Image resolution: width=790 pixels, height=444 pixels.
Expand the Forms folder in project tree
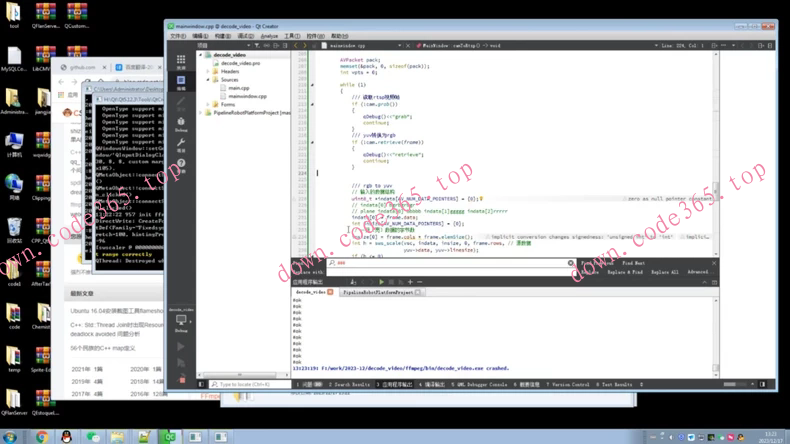tap(208, 104)
